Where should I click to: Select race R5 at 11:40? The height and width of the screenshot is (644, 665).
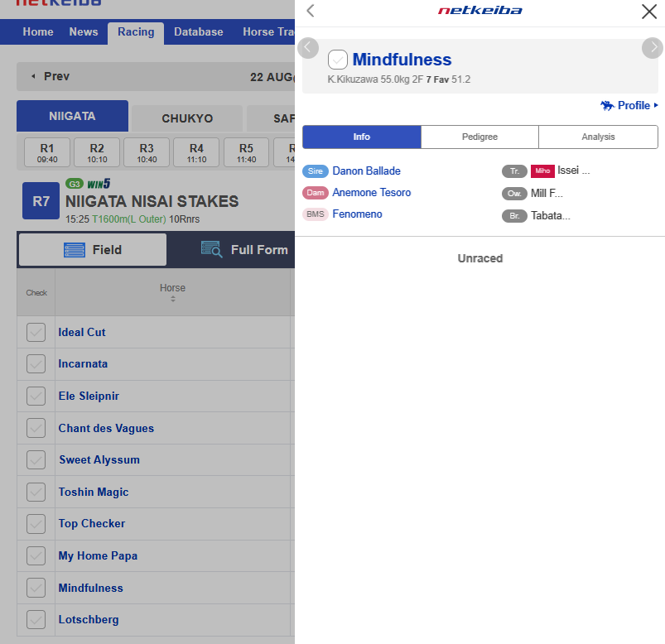point(247,152)
